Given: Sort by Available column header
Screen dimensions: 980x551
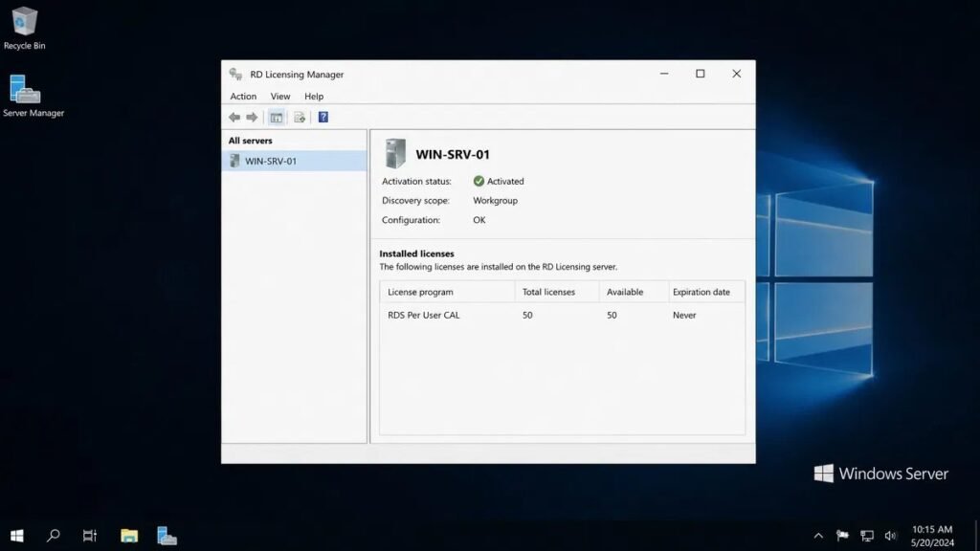Looking at the screenshot, I should point(634,292).
